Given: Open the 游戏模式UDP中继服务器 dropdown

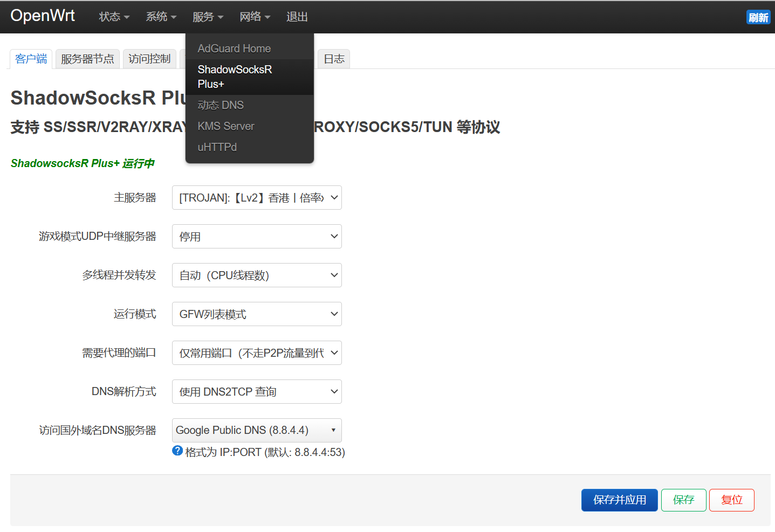Looking at the screenshot, I should click(x=257, y=236).
